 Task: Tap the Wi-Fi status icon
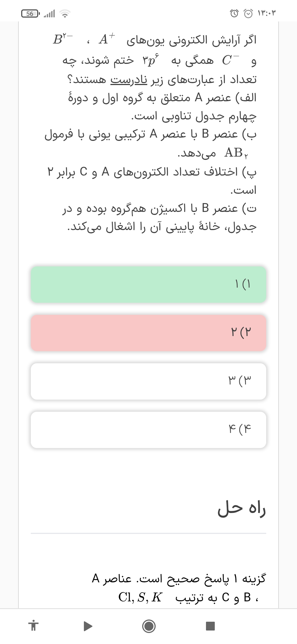point(65,13)
